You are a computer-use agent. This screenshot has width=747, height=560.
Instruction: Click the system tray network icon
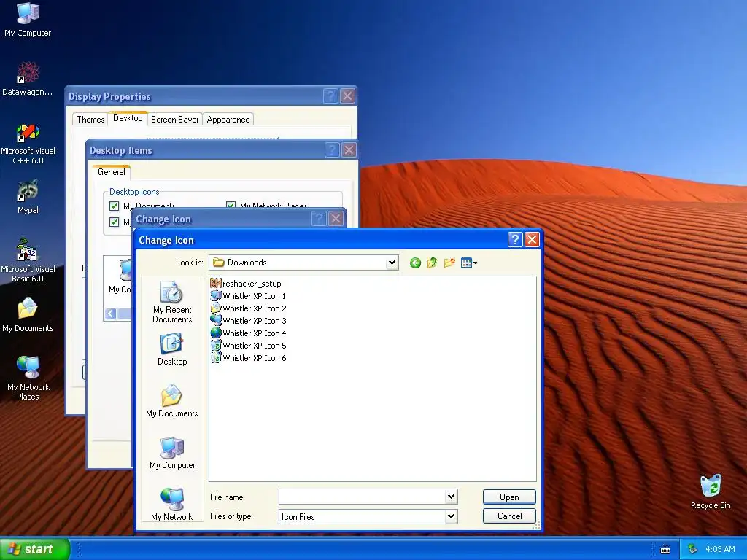coord(693,549)
